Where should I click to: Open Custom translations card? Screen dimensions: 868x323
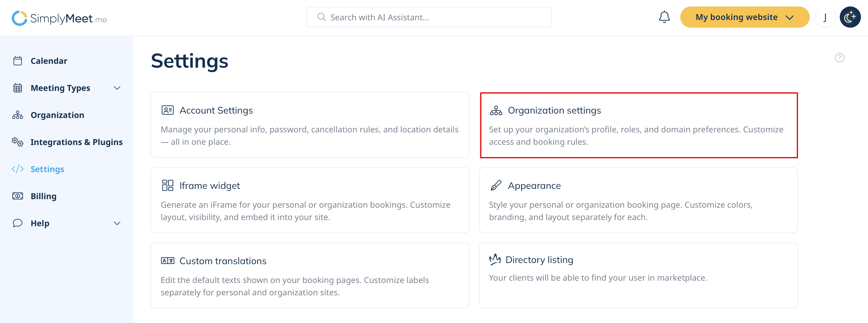coord(310,275)
